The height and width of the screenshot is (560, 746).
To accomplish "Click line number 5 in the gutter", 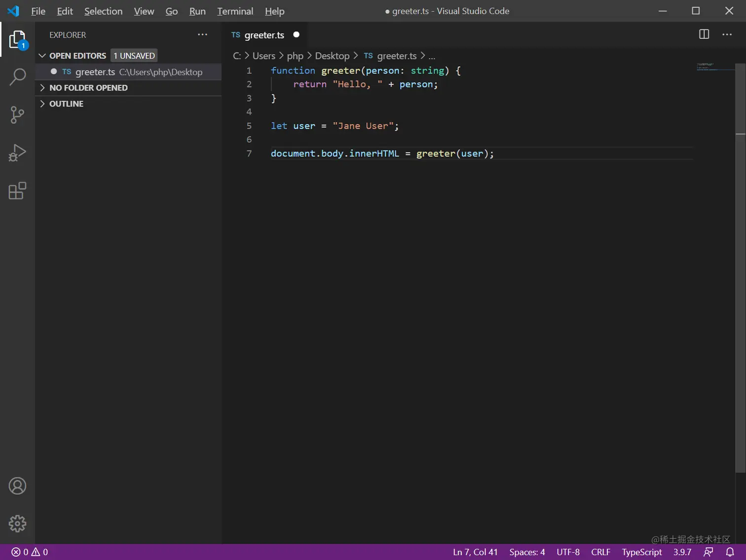I will [249, 126].
